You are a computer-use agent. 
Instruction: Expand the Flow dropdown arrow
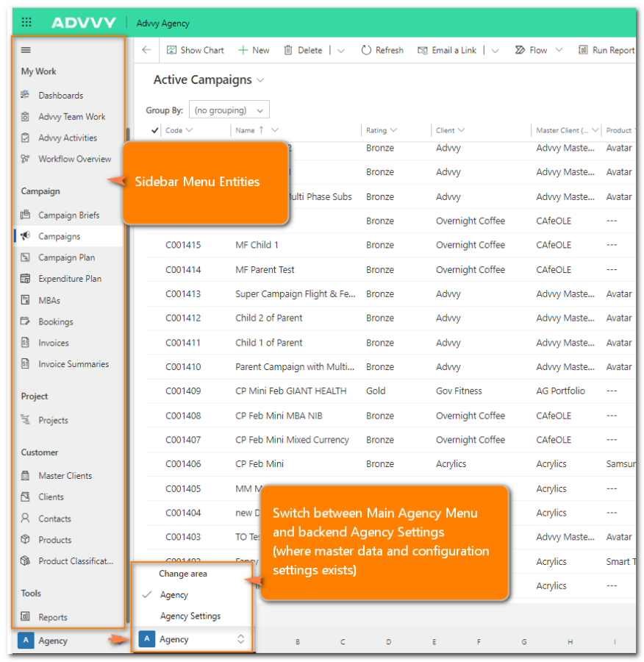[559, 50]
